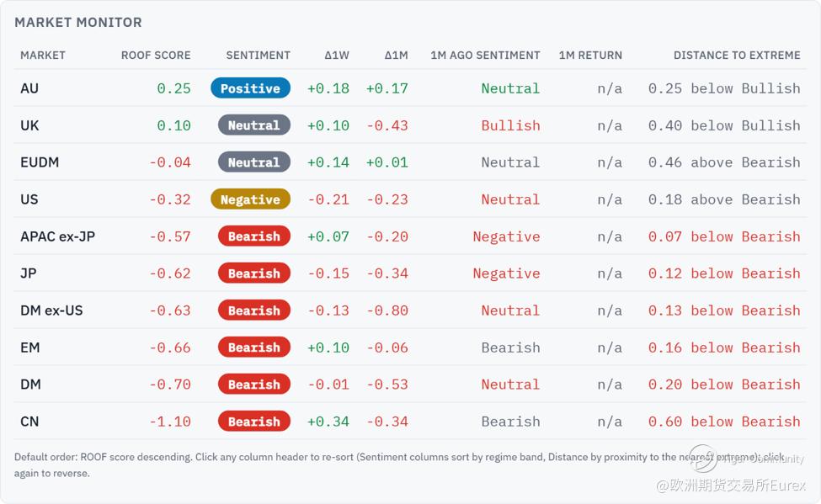The image size is (821, 504).
Task: Click the EM Bearish sentiment badge
Action: (x=254, y=347)
